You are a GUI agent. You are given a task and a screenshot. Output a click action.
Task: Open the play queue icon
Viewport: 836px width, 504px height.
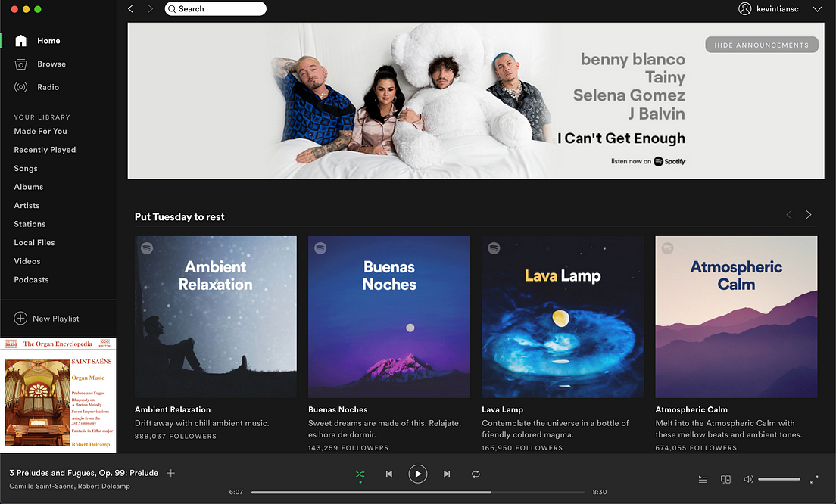(703, 480)
